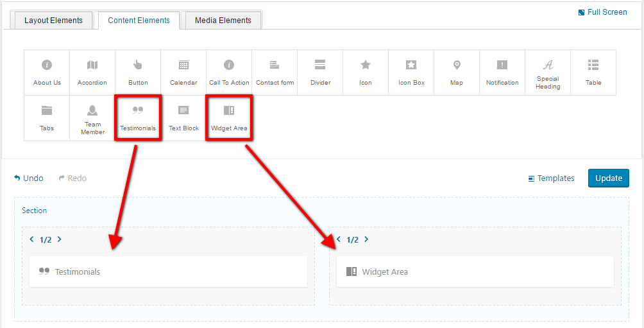Pick the Calendar element icon

[x=183, y=72]
